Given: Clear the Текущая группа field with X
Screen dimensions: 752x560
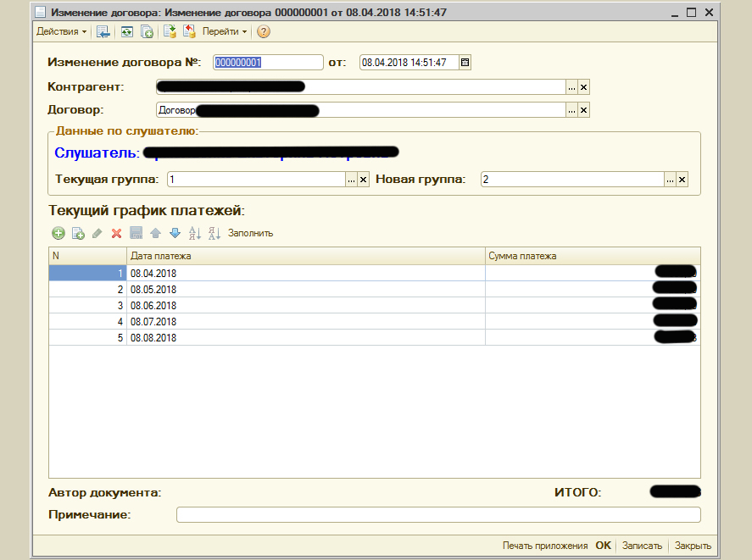Looking at the screenshot, I should click(364, 179).
